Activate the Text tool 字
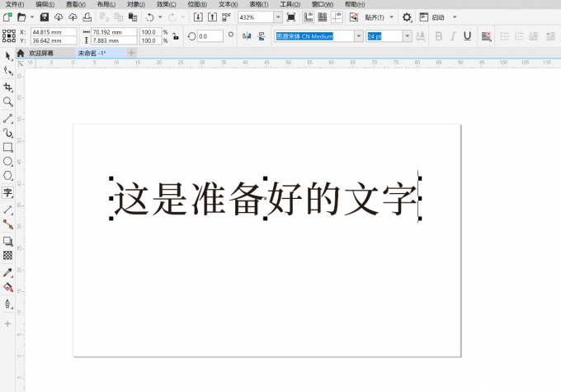561x392 pixels. [8, 192]
